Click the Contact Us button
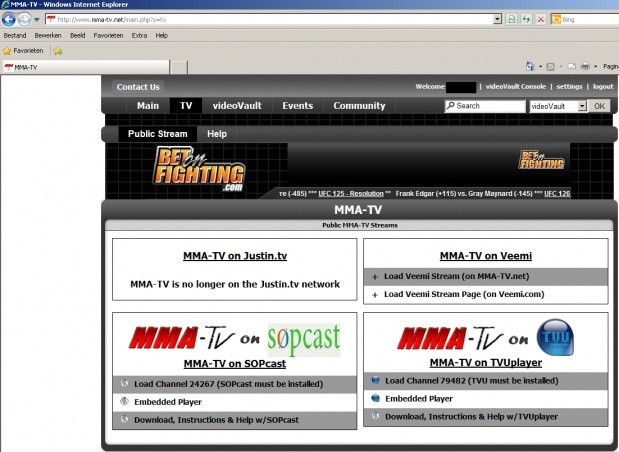 pos(138,87)
